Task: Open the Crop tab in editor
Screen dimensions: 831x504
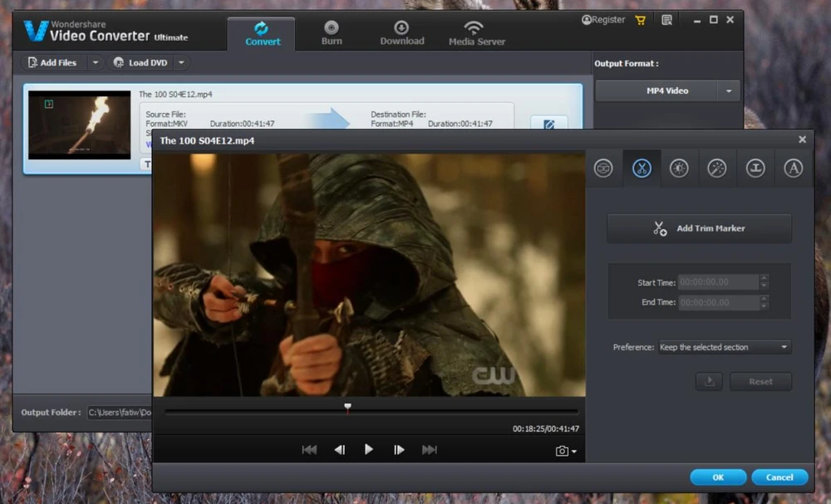Action: (x=603, y=169)
